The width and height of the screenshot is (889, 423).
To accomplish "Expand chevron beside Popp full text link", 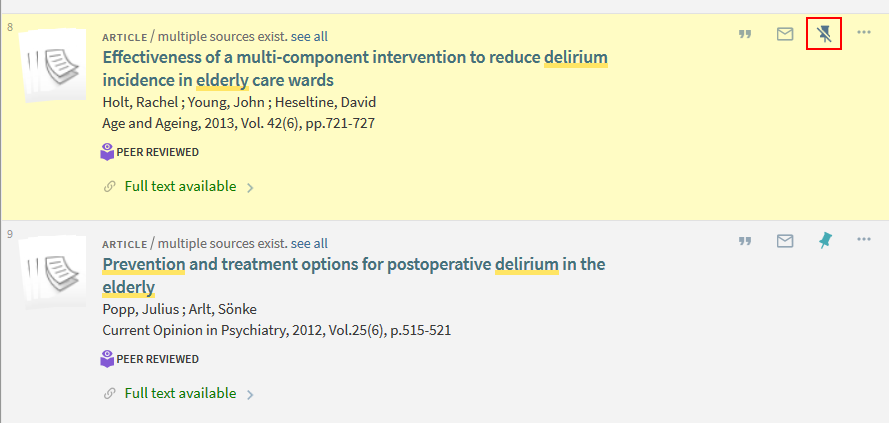I will point(250,394).
